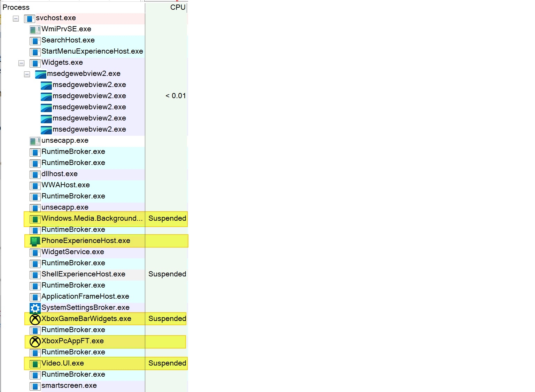The height and width of the screenshot is (392, 535).
Task: Select the smartscreen.exe process name
Action: pyautogui.click(x=69, y=385)
